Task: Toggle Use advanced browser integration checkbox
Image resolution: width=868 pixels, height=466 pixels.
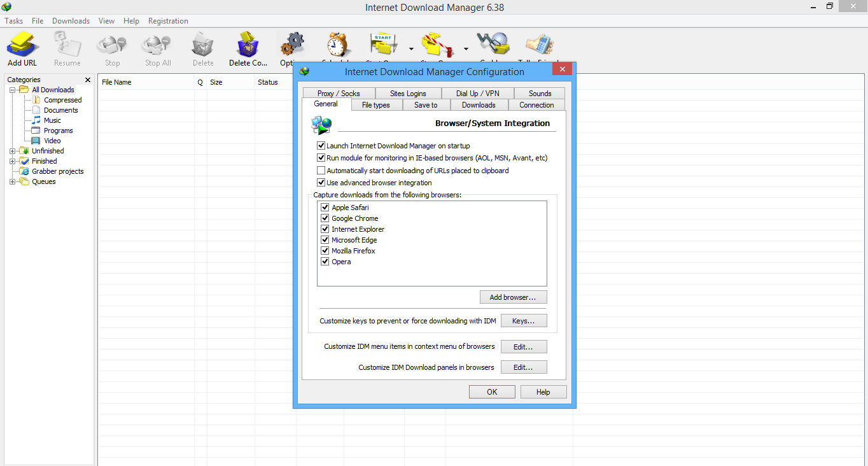Action: tap(321, 183)
